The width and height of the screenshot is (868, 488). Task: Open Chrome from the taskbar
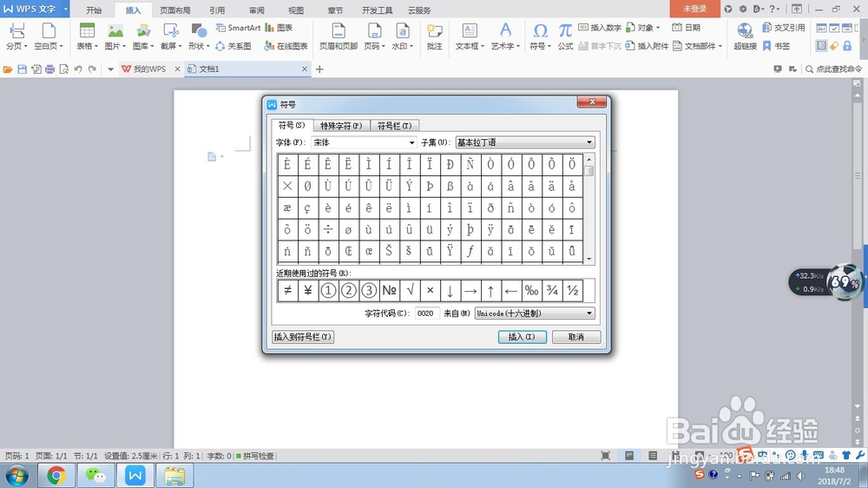coord(56,475)
